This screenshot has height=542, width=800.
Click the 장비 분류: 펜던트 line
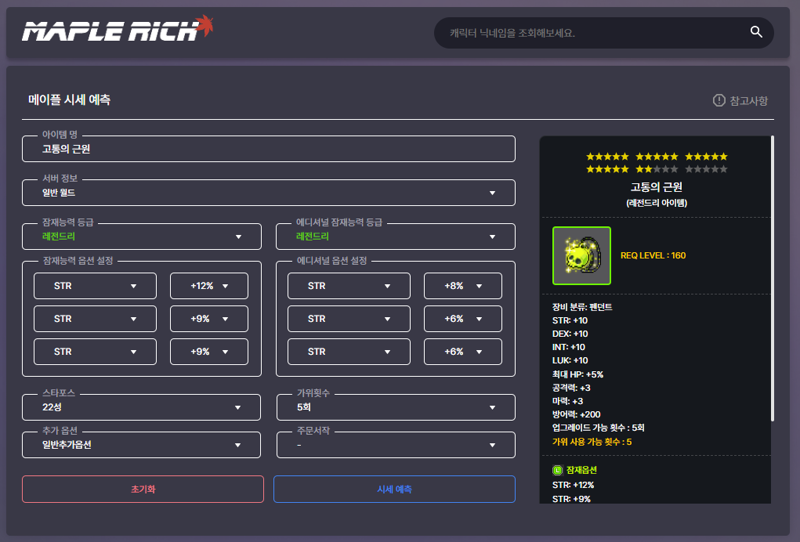click(582, 307)
